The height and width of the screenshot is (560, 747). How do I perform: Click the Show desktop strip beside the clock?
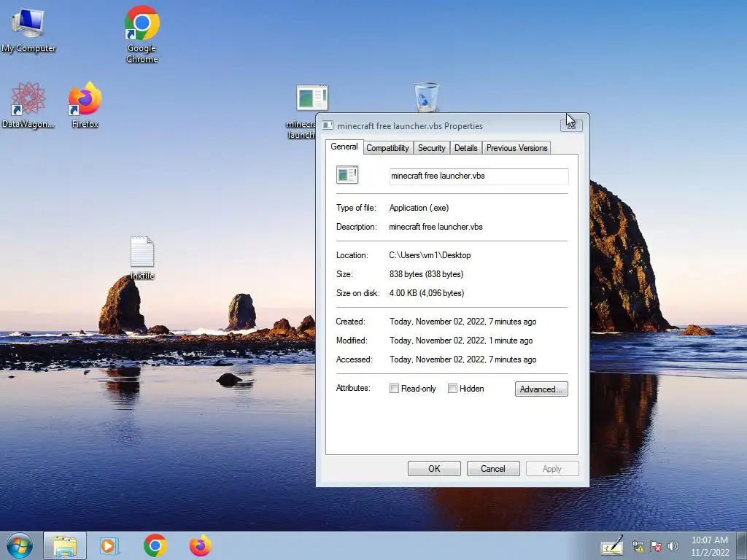click(741, 545)
